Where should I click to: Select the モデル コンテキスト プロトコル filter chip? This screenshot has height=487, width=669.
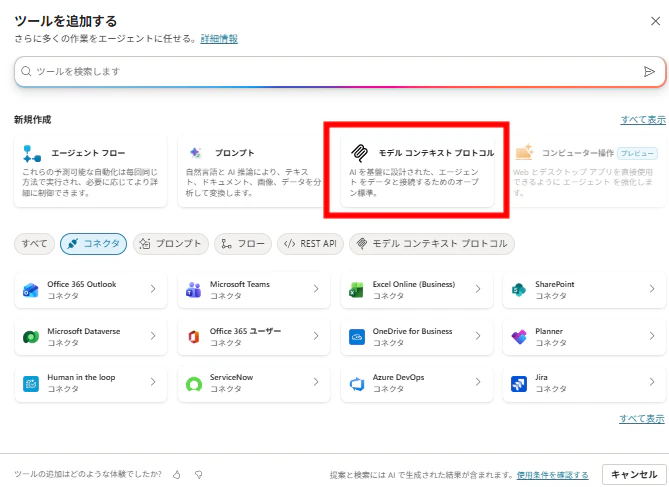[432, 244]
